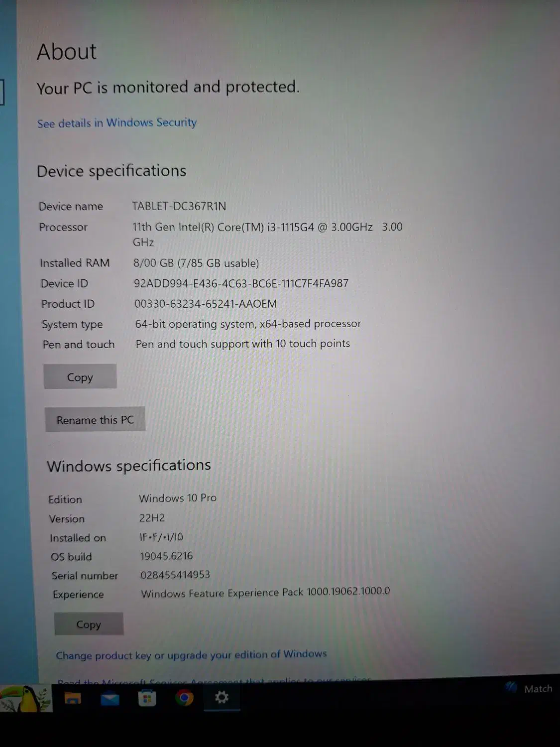The width and height of the screenshot is (560, 747).
Task: Select Windows Feature Experience Pack text
Action: (265, 593)
